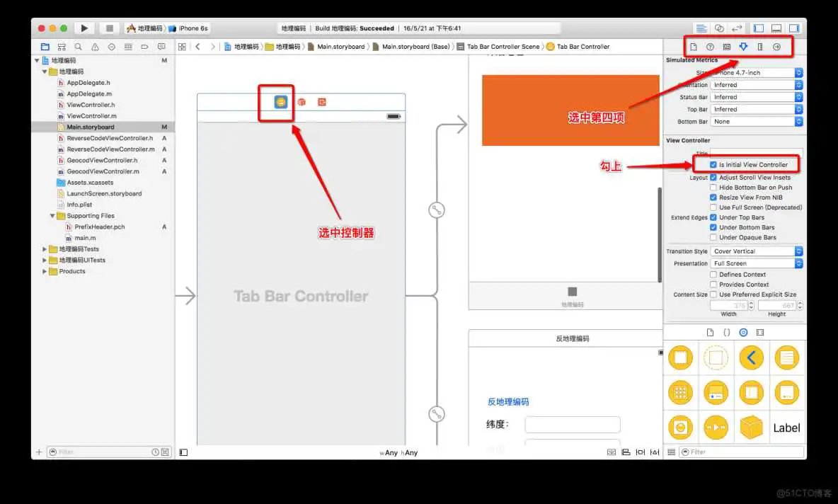Screen dimensions: 838x504
Task: Select the Media library icon
Action: click(760, 332)
